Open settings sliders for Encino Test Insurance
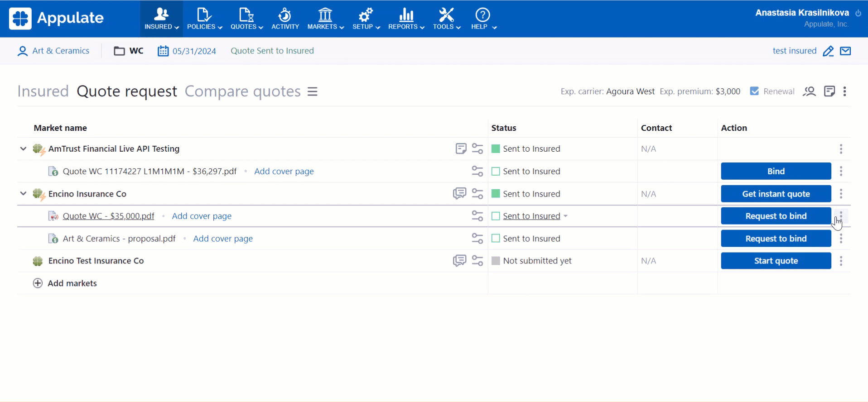The width and height of the screenshot is (868, 402). pos(477,260)
